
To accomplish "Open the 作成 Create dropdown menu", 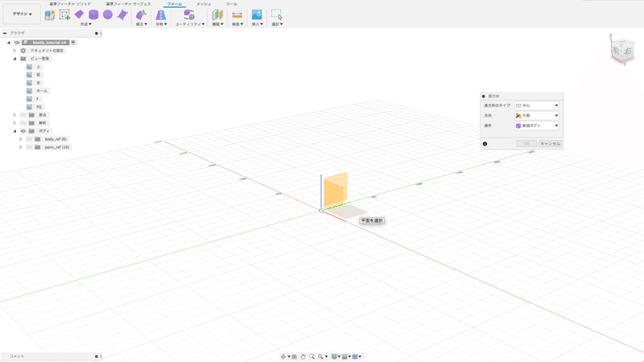I will 86,24.
